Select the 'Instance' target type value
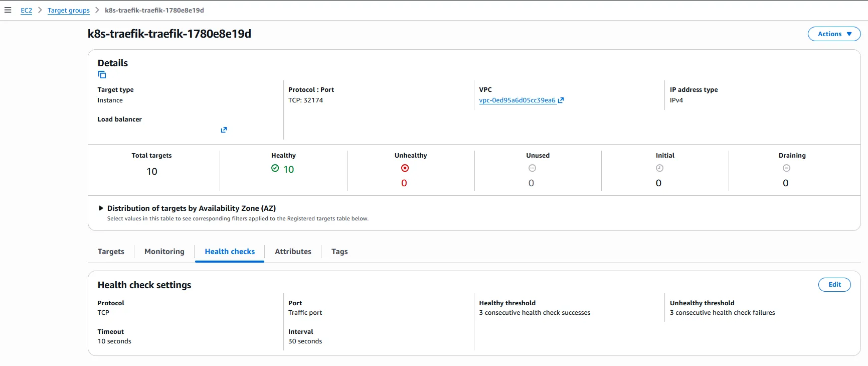 110,100
